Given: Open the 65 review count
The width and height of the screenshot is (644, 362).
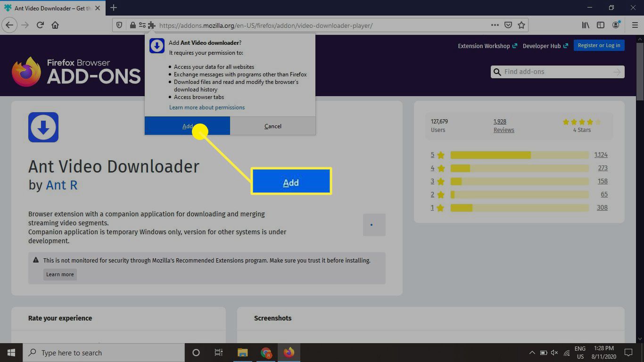Looking at the screenshot, I should 604,195.
